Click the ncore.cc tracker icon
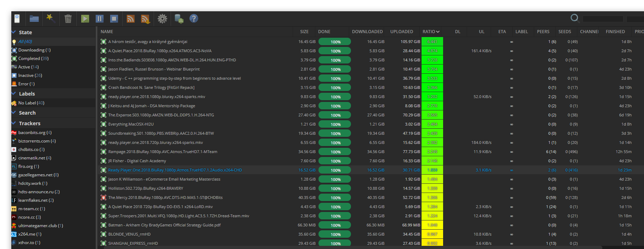This screenshot has height=249, width=644. [x=14, y=217]
